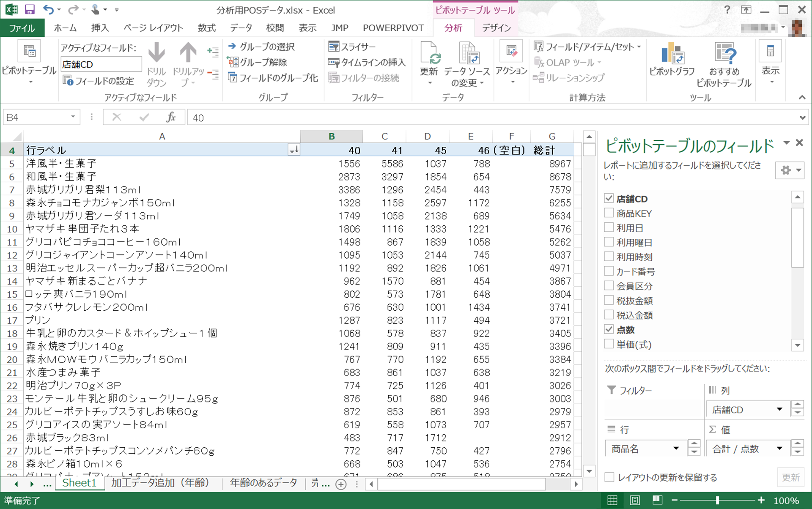Image resolution: width=812 pixels, height=509 pixels.
Task: Click the Undo icon in title bar
Action: coord(48,9)
